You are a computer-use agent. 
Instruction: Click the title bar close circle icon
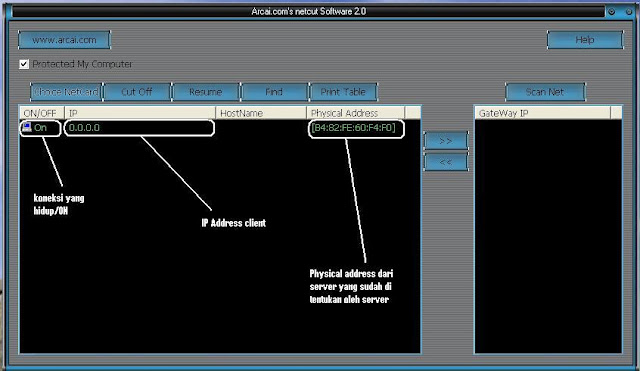pos(629,12)
